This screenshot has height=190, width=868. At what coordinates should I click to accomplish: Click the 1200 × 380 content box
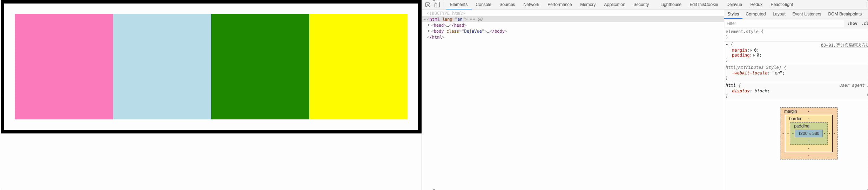tap(808, 133)
